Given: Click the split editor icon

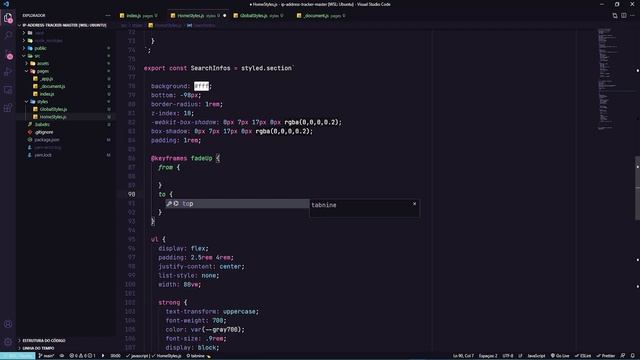Looking at the screenshot, I should pos(624,16).
